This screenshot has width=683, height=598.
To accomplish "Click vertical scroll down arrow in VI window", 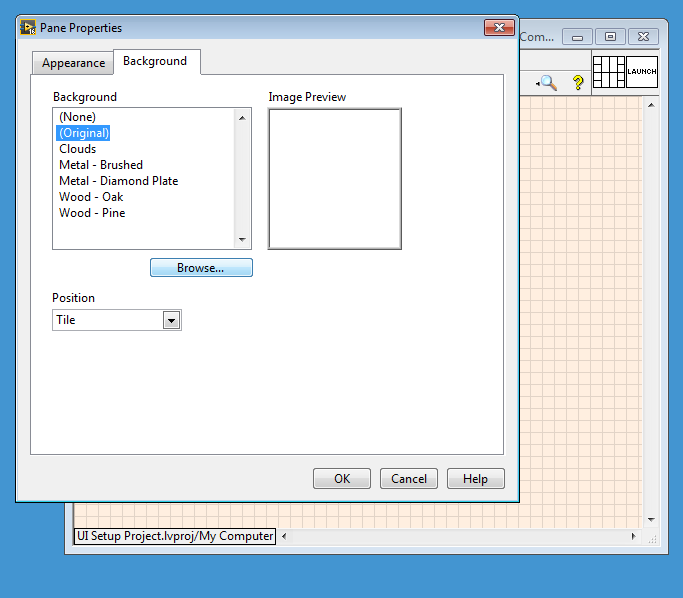I will (651, 519).
